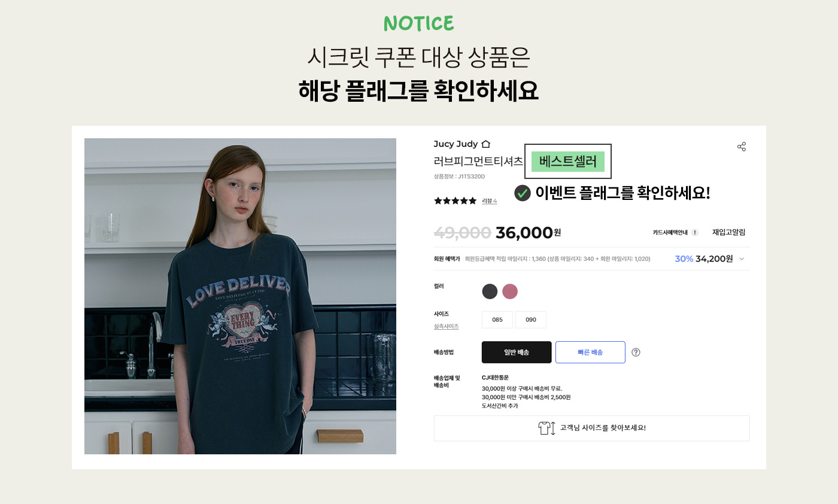Open 실측사이즈 measured size link

[x=447, y=326]
